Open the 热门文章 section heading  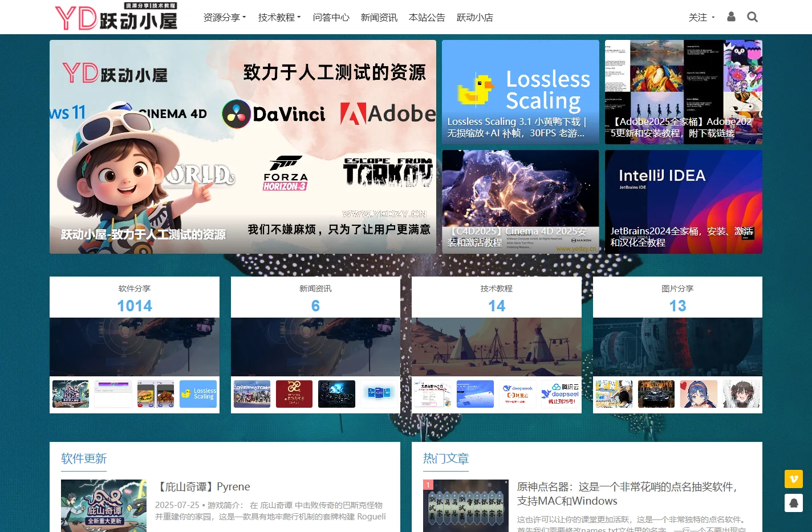click(x=446, y=458)
